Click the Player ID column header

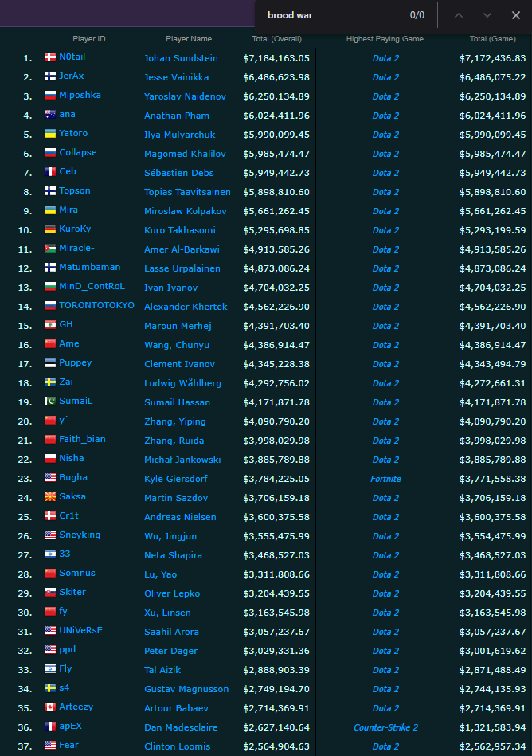point(88,39)
